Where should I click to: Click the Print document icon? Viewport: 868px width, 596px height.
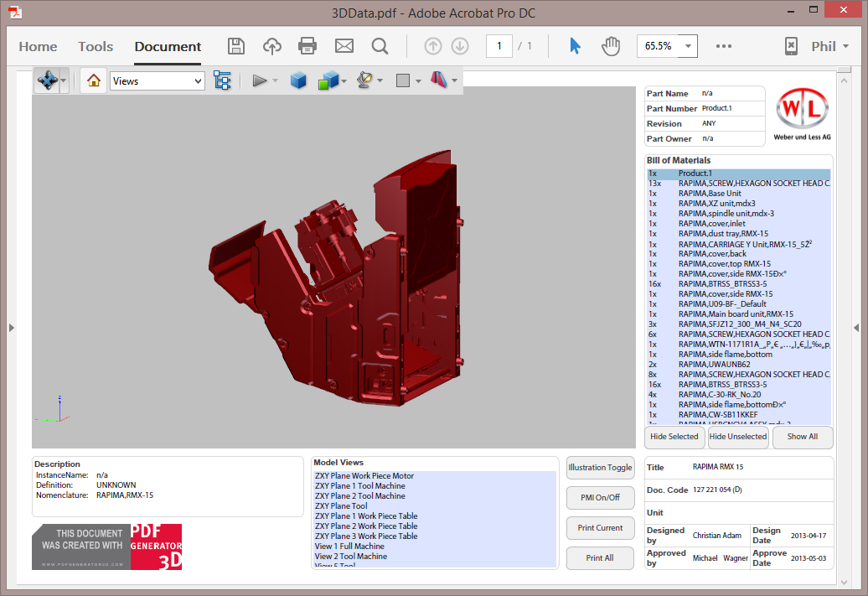[x=307, y=46]
